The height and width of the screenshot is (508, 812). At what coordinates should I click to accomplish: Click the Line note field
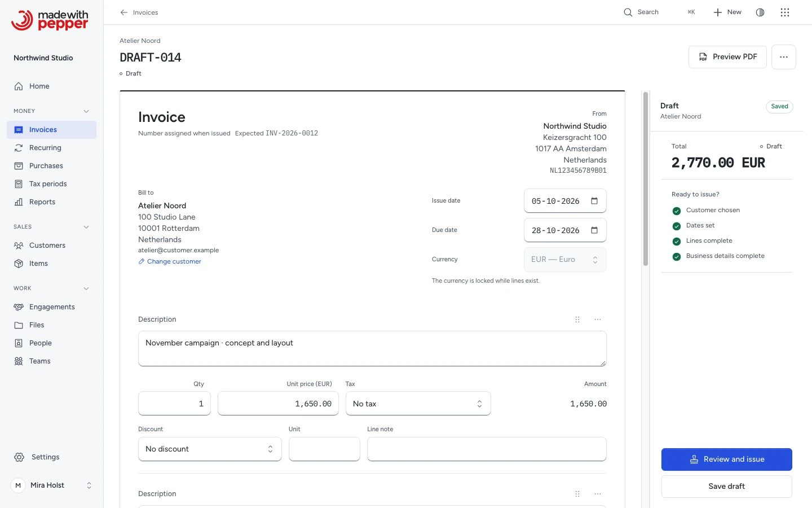pyautogui.click(x=487, y=449)
